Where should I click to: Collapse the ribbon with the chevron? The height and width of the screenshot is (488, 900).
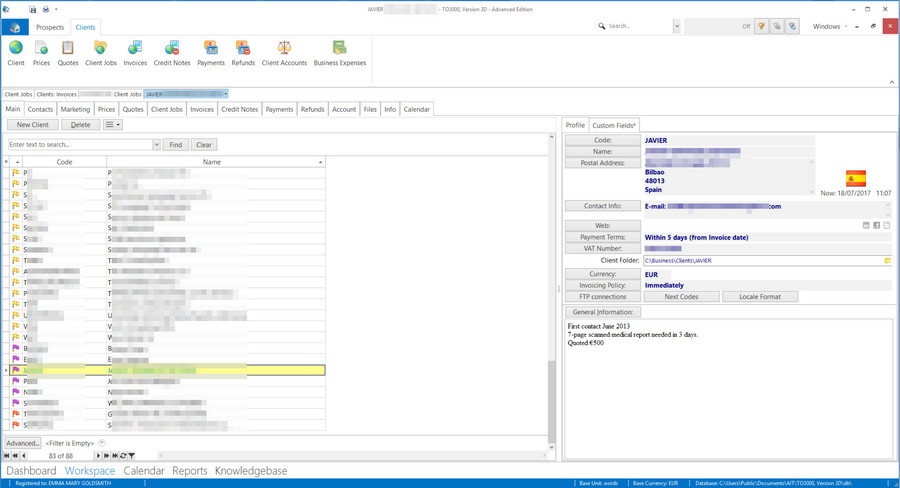pos(891,82)
